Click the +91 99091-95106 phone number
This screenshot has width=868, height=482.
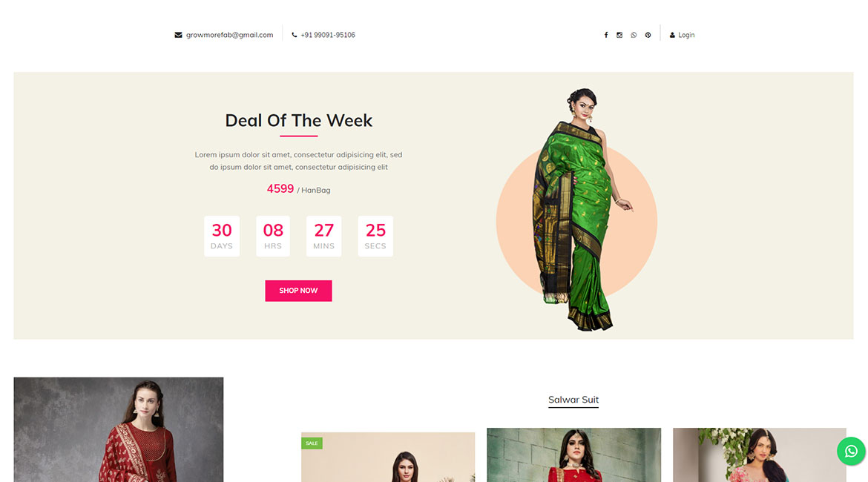click(328, 35)
